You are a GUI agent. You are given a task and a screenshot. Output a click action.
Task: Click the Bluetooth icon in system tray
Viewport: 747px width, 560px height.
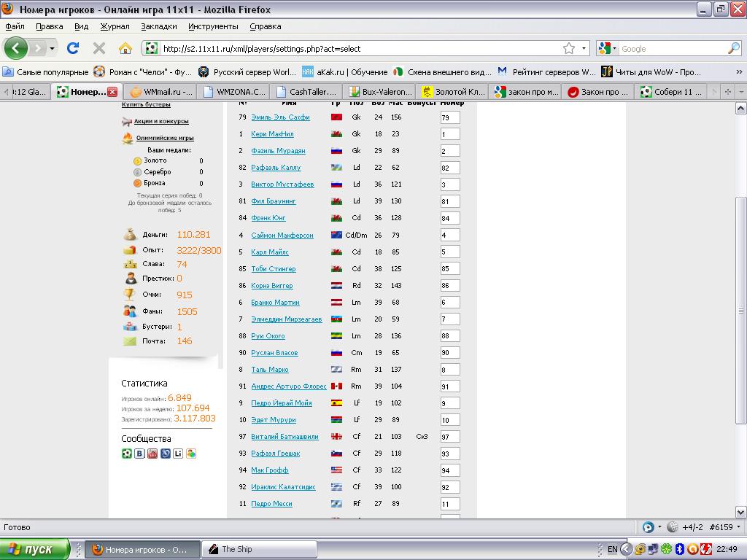pyautogui.click(x=678, y=549)
